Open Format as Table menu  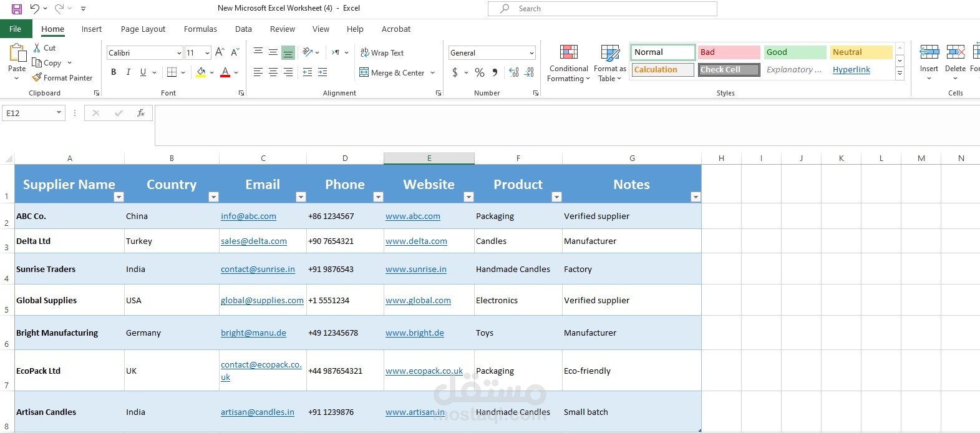click(x=609, y=63)
